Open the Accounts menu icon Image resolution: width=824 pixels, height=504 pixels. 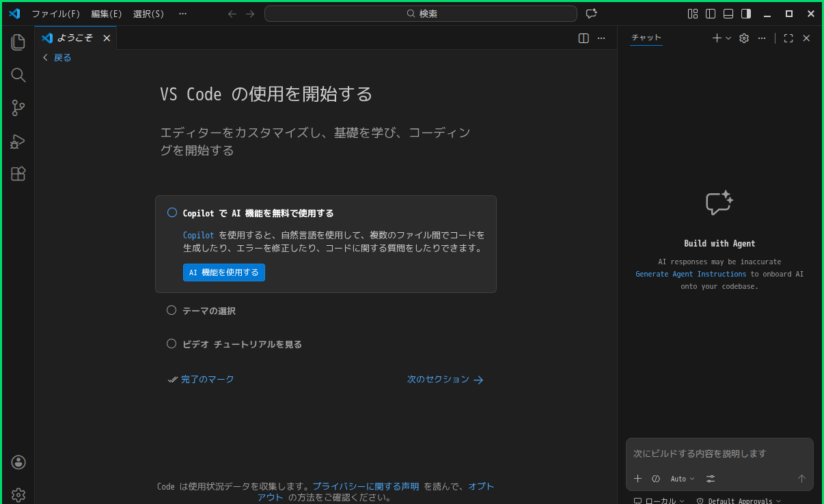coord(18,462)
